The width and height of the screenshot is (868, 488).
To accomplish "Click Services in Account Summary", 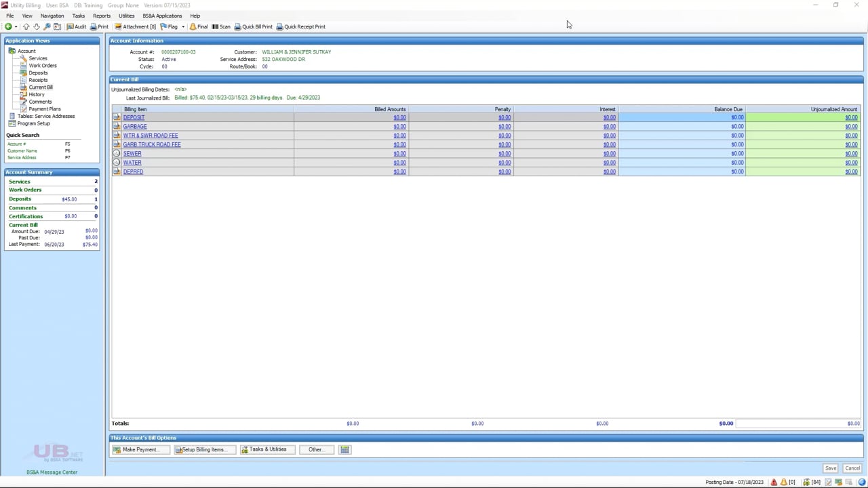I will coord(20,182).
